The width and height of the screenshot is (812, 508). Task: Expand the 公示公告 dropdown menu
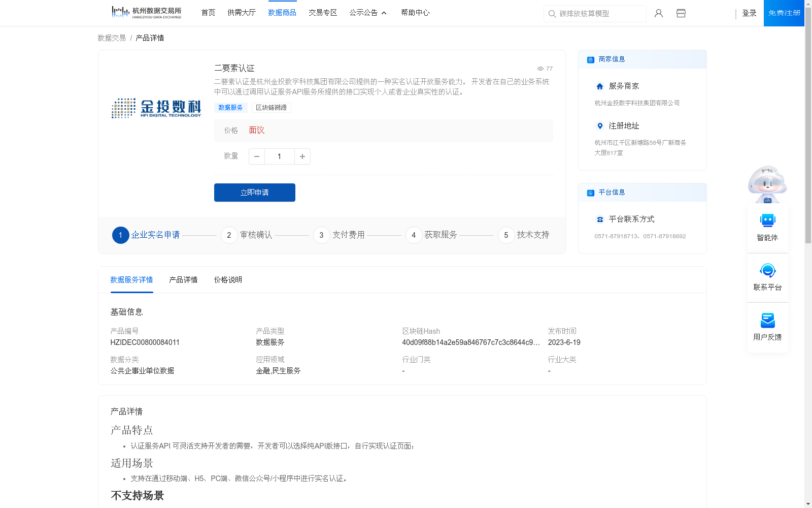[x=368, y=13]
